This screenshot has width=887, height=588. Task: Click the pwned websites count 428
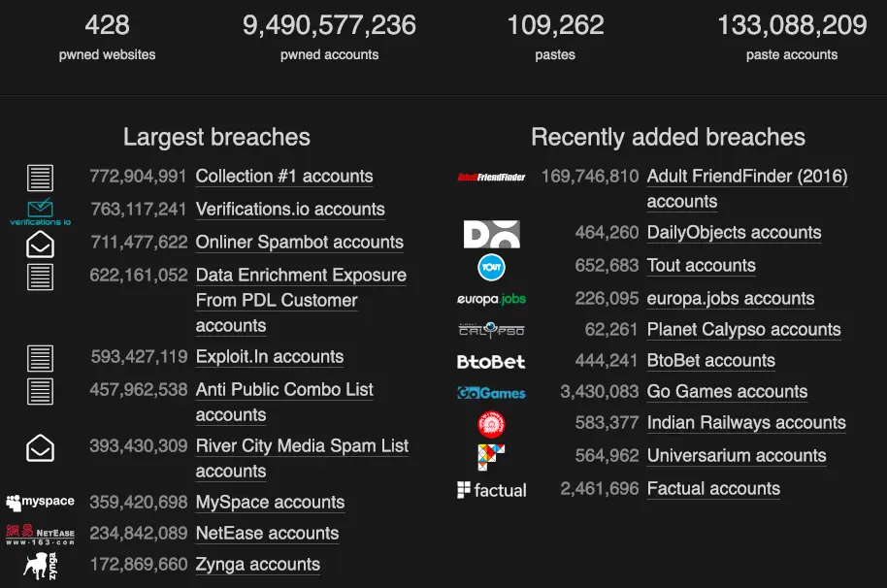click(x=107, y=25)
